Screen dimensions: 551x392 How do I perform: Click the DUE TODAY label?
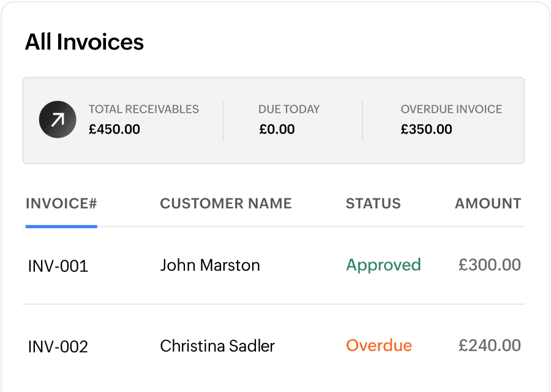tap(289, 110)
